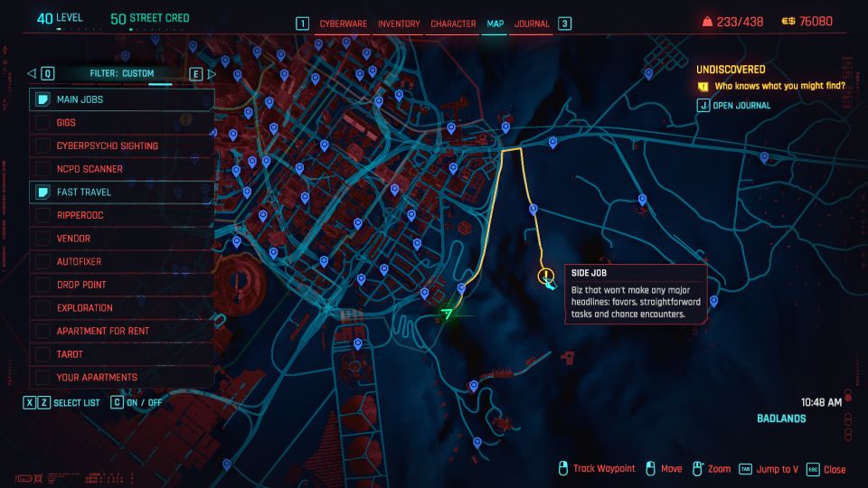868x488 pixels.
Task: Enable the Tarot filter checkbox
Action: pyautogui.click(x=42, y=354)
